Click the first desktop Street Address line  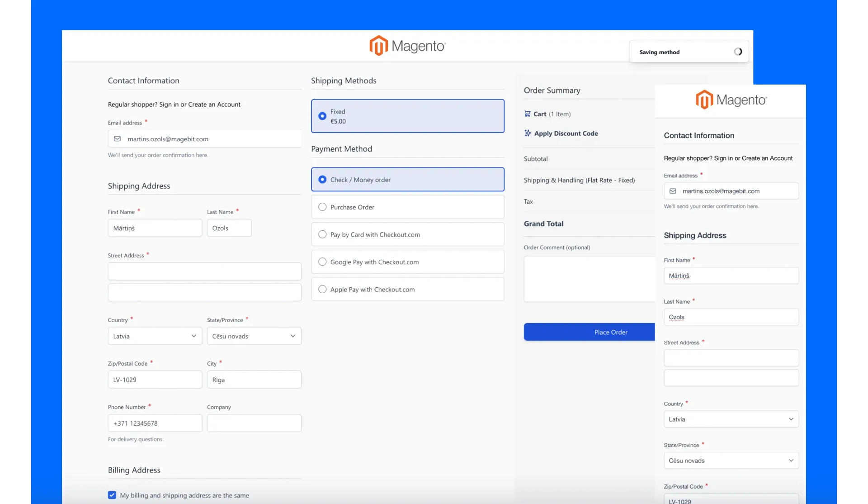tap(204, 271)
